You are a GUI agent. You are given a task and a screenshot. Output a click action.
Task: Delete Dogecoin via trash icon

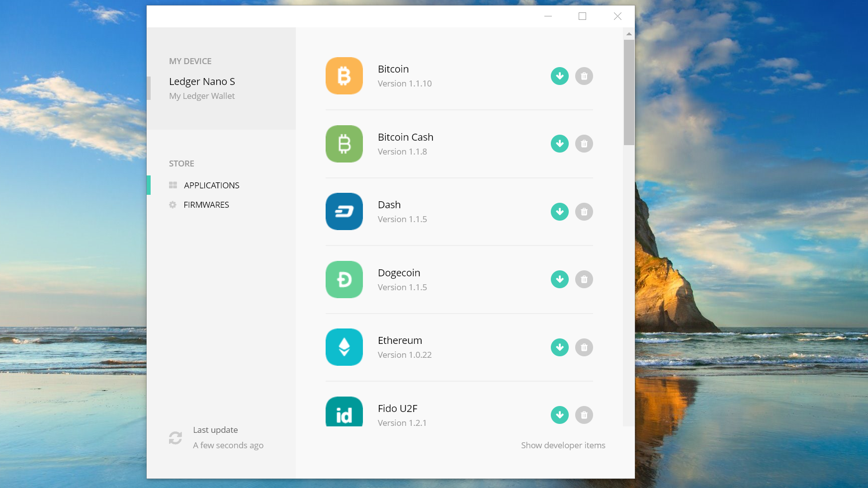pos(584,279)
